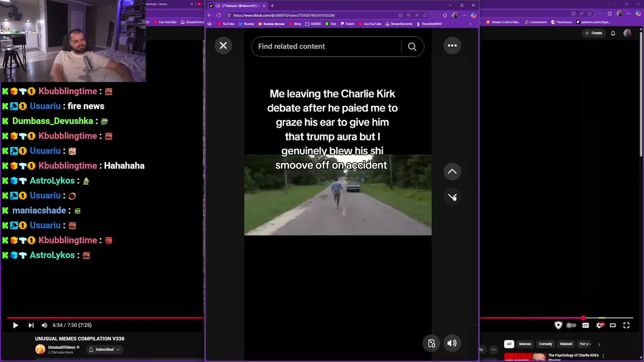Open Ukraine Control Map bookmark in YouTube window
Image resolution: width=644 pixels, height=362 pixels.
503,22
